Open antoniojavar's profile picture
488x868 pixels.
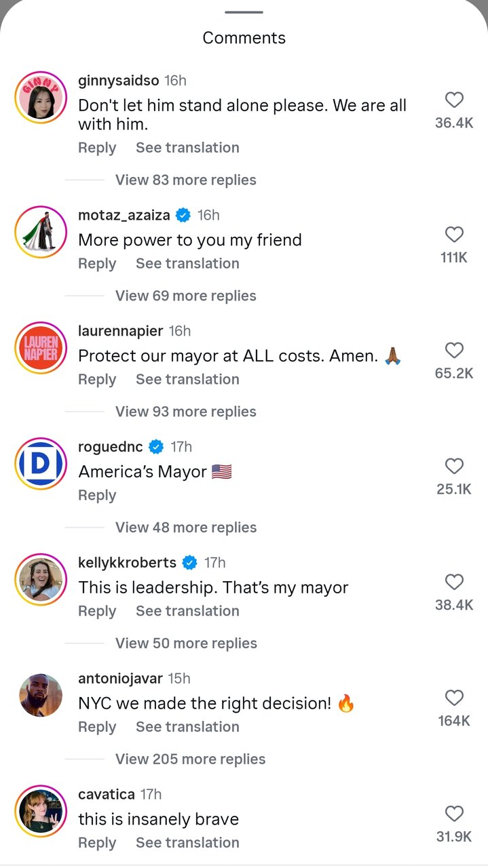point(41,696)
